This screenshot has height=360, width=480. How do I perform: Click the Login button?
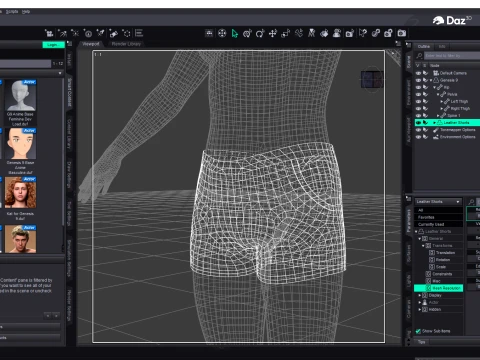point(53,45)
